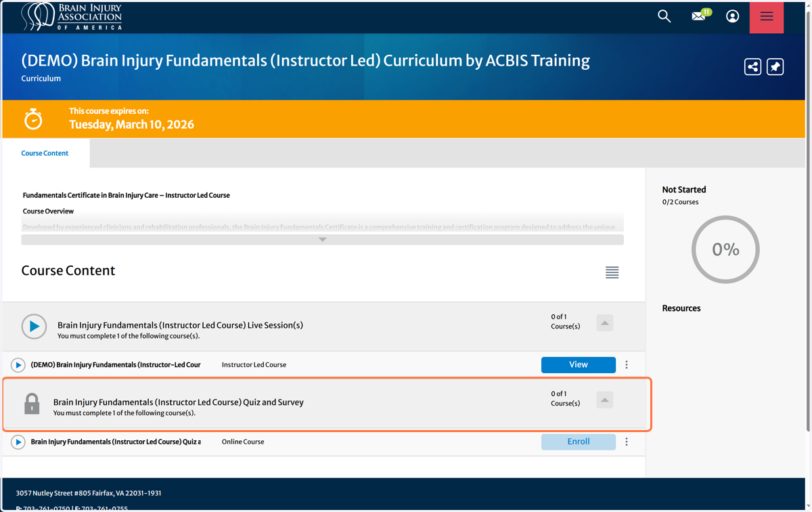Screen dimensions: 812x512
Task: Click the 'Course Overview' subheading
Action: click(x=48, y=211)
